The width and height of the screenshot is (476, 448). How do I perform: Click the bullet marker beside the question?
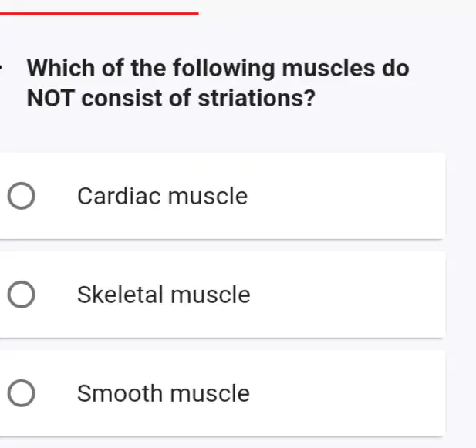pos(1,68)
